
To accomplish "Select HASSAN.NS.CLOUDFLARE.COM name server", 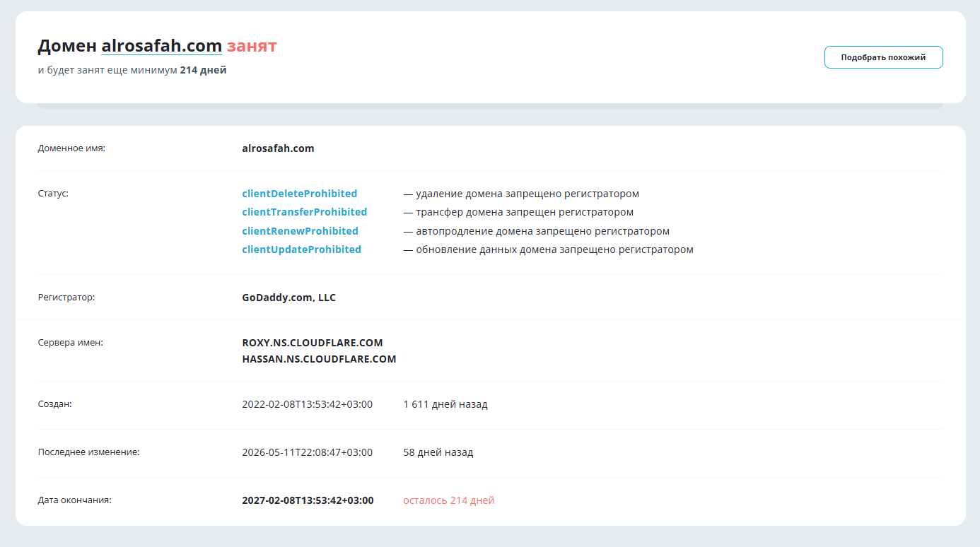I will point(319,359).
